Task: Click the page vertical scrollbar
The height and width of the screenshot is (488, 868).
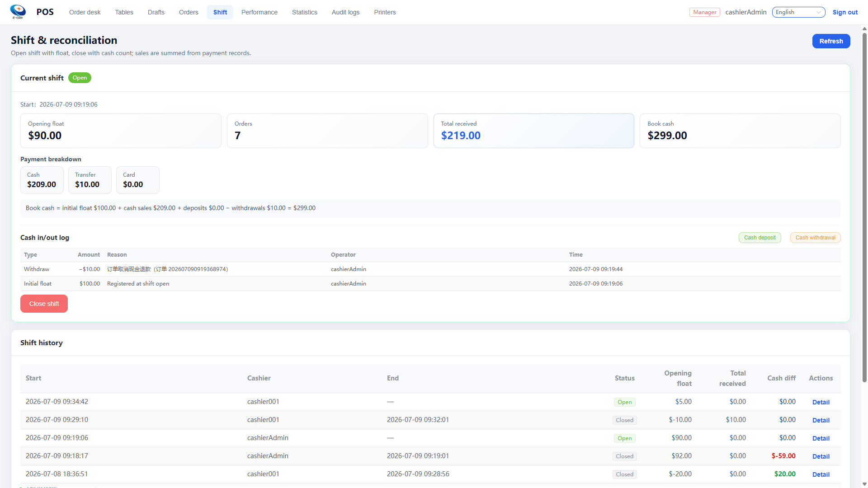Action: tap(864, 208)
